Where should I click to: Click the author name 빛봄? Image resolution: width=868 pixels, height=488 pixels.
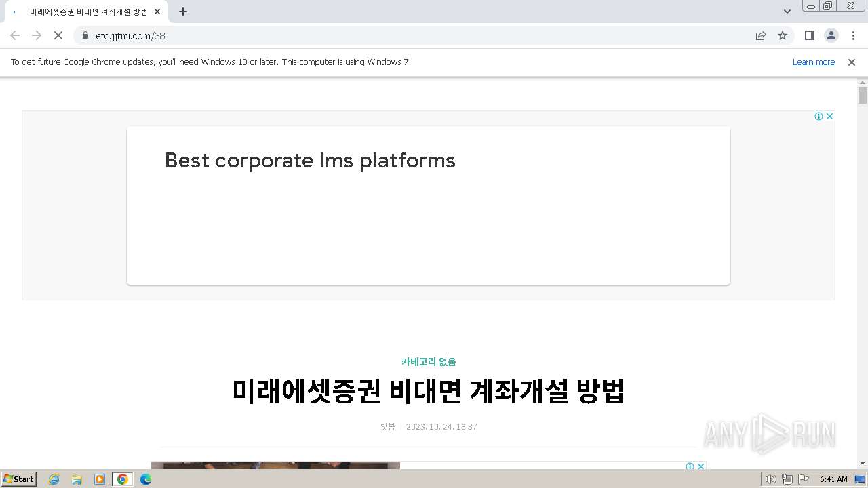click(x=388, y=426)
